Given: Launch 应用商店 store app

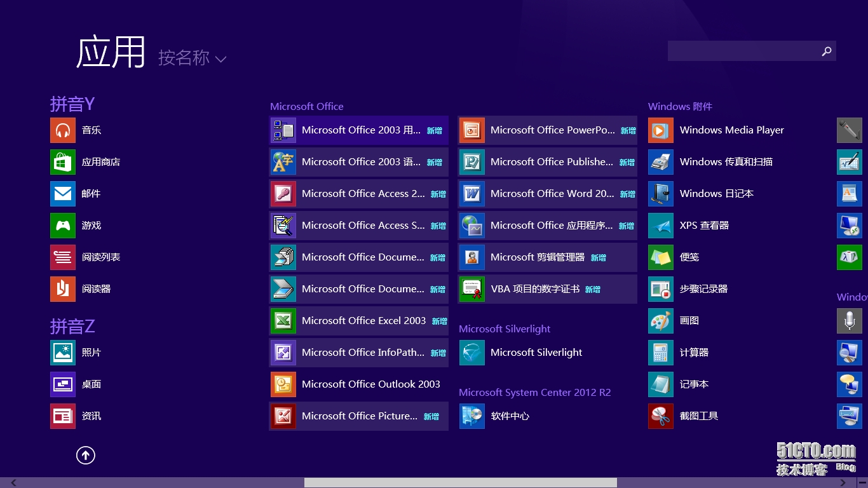Looking at the screenshot, I should pos(85,162).
